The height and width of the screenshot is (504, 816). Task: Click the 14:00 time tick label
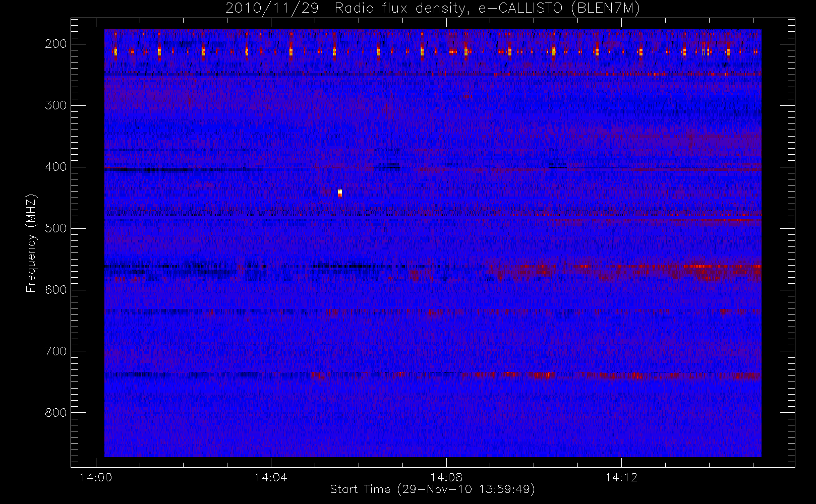coord(96,477)
